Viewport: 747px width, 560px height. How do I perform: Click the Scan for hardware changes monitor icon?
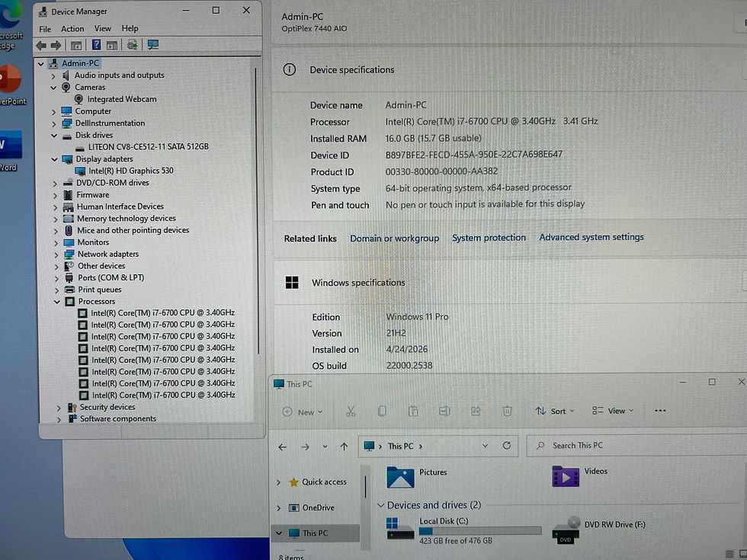click(153, 45)
